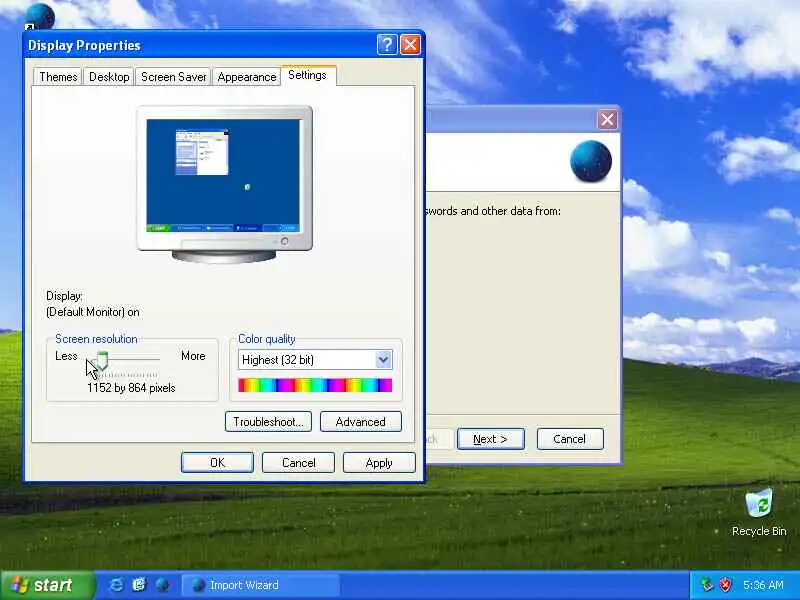Click the '(Default Monitor) on' display text
The height and width of the screenshot is (600, 800).
pos(93,312)
